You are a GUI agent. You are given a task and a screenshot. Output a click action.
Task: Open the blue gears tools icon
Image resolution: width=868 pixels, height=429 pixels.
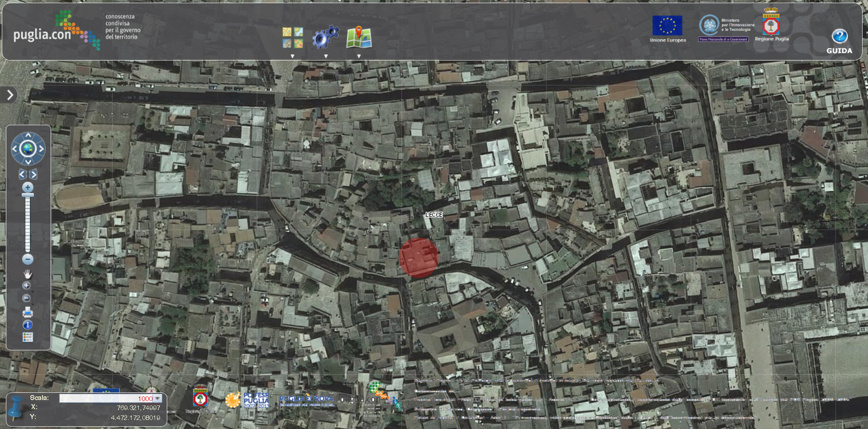click(x=325, y=37)
